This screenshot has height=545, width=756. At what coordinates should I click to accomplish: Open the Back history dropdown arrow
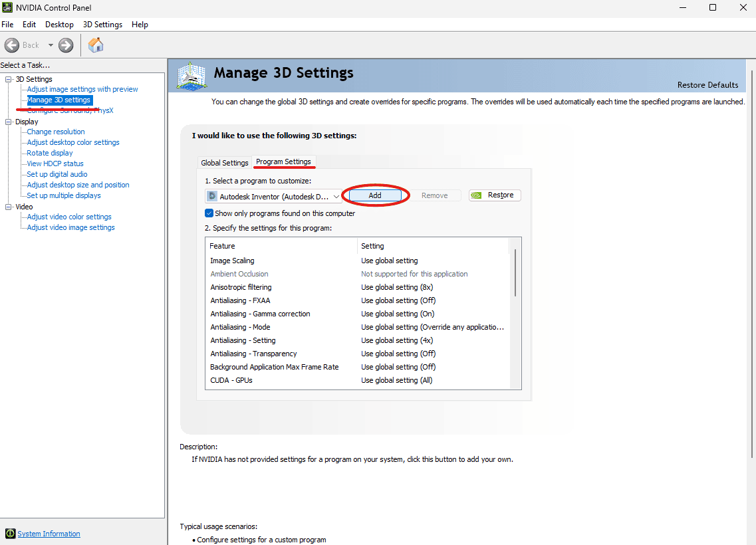tap(51, 45)
